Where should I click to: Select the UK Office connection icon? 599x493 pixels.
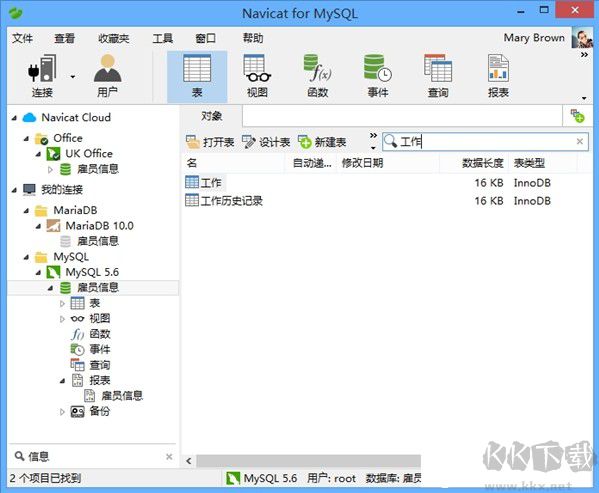coord(53,154)
